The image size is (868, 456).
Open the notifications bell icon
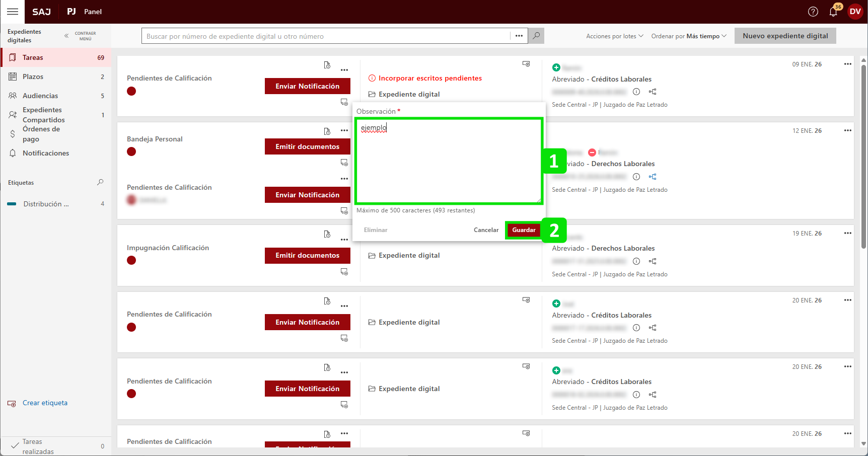tap(833, 12)
